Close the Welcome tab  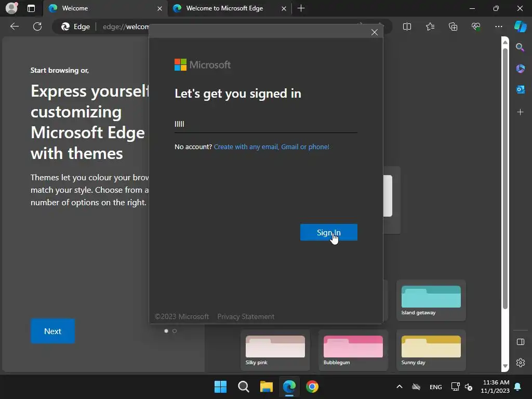[x=159, y=8]
